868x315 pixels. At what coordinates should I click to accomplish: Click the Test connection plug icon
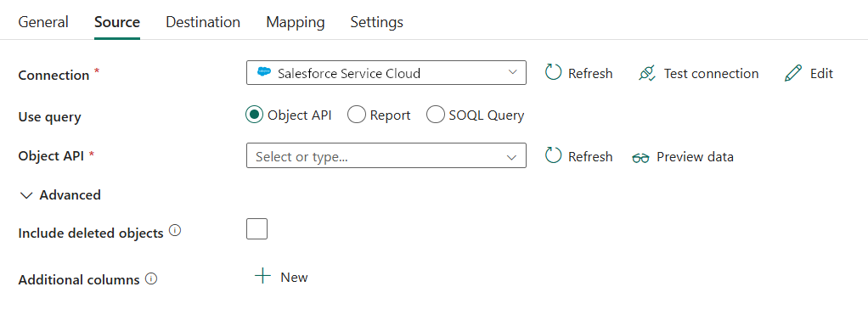pos(646,74)
